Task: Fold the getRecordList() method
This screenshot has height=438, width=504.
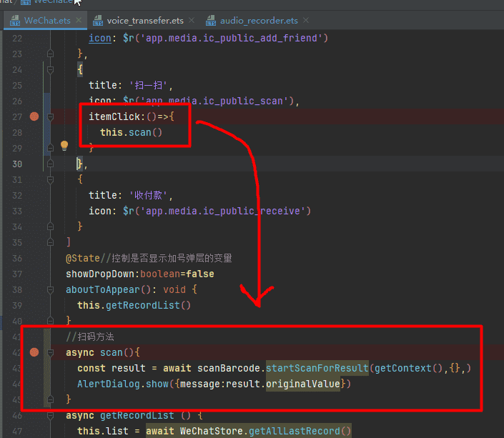Action: click(x=50, y=415)
